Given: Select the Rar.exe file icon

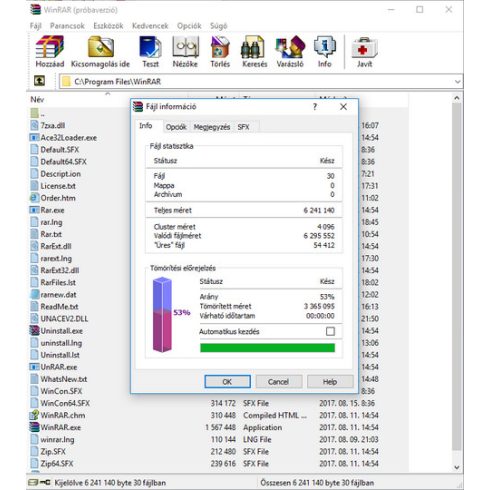Looking at the screenshot, I should [34, 210].
